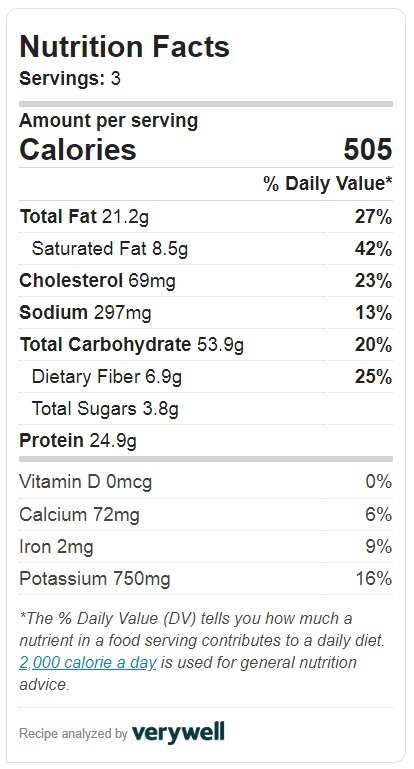Select the 42% saturated fat daily value

point(373,249)
